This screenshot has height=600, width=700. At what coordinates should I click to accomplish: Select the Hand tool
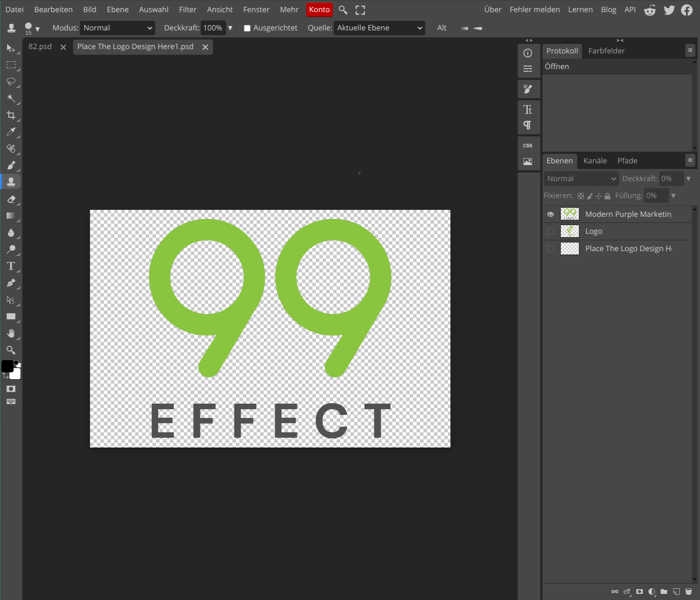click(11, 333)
